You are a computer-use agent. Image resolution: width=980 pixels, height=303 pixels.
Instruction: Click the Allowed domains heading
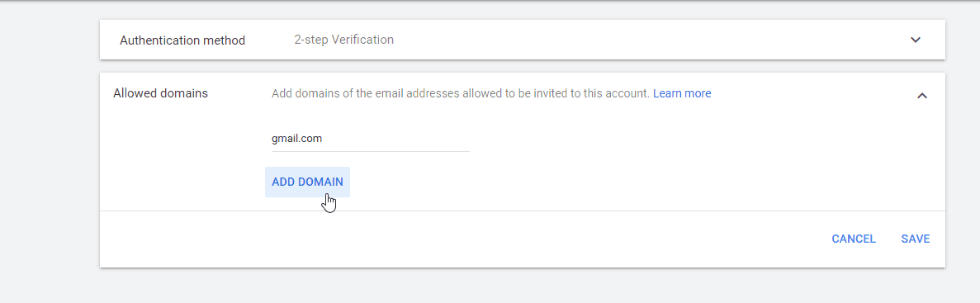[161, 94]
